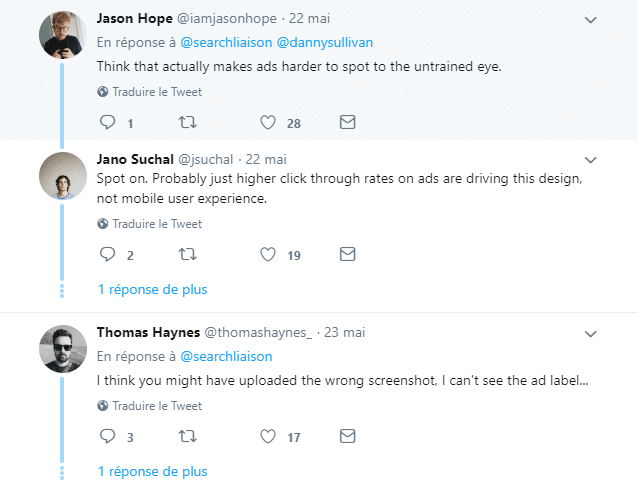Screen dimensions: 638x490
Task: Retweet Jano Suchal's tweet
Action: (188, 254)
